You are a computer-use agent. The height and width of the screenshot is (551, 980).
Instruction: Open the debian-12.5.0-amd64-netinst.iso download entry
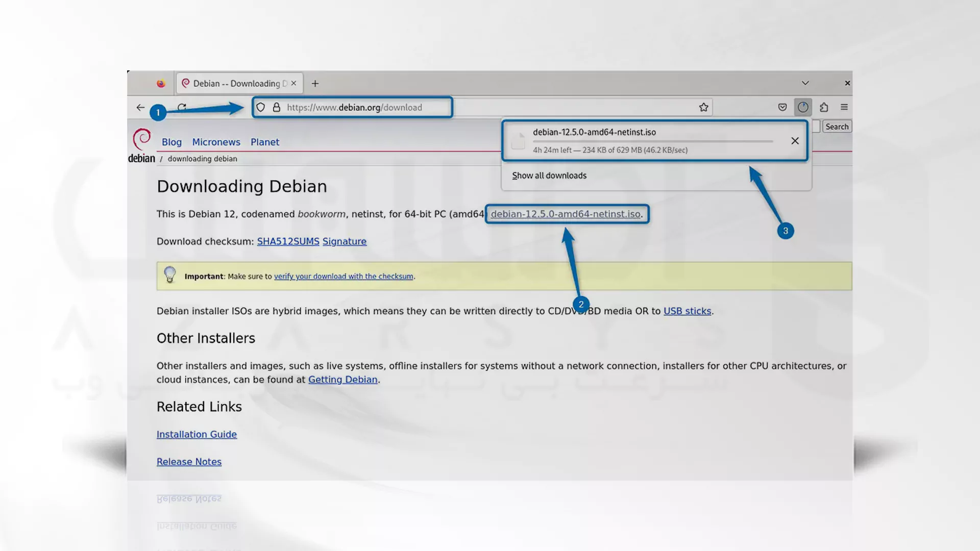click(654, 141)
